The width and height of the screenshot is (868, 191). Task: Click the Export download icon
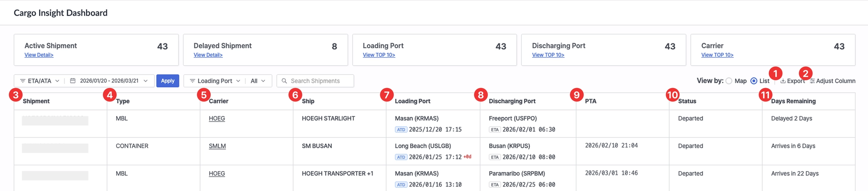pos(783,81)
